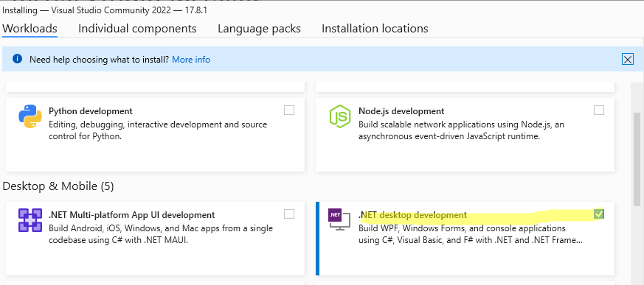Image resolution: width=644 pixels, height=285 pixels.
Task: Click the .NET desktop development monitor icon
Action: coord(339,219)
